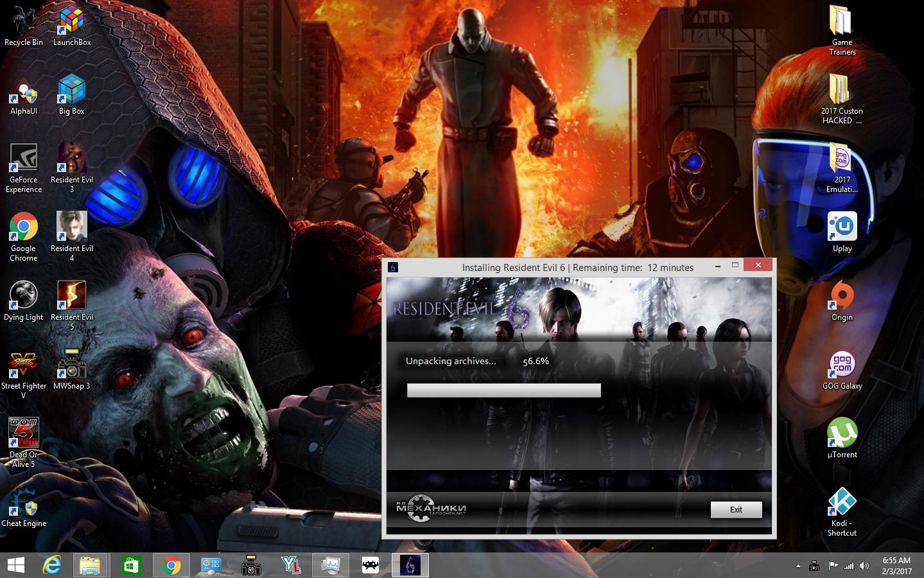Open the volume speaker tray icon
This screenshot has width=924, height=578.
pyautogui.click(x=865, y=566)
